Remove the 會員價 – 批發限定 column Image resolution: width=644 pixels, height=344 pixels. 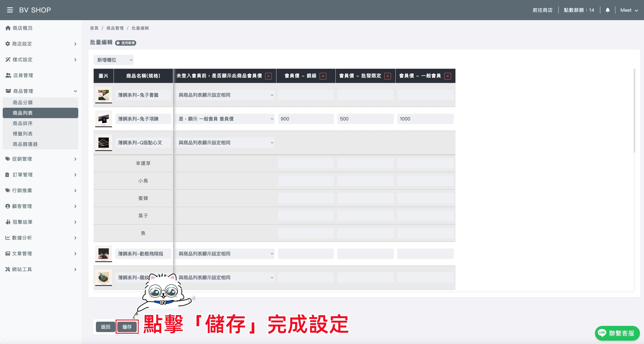(x=388, y=76)
